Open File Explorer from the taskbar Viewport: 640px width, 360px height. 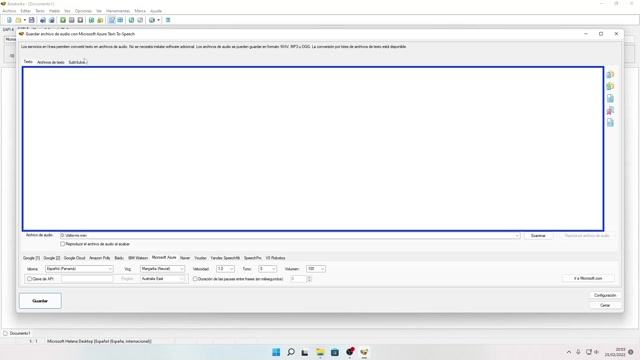coord(320,352)
